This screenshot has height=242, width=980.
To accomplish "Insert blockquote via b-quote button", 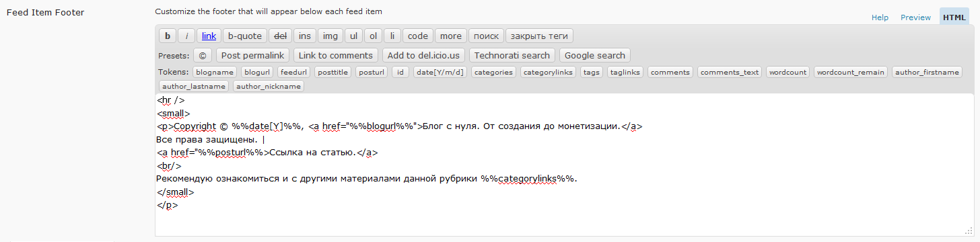I will coord(245,36).
